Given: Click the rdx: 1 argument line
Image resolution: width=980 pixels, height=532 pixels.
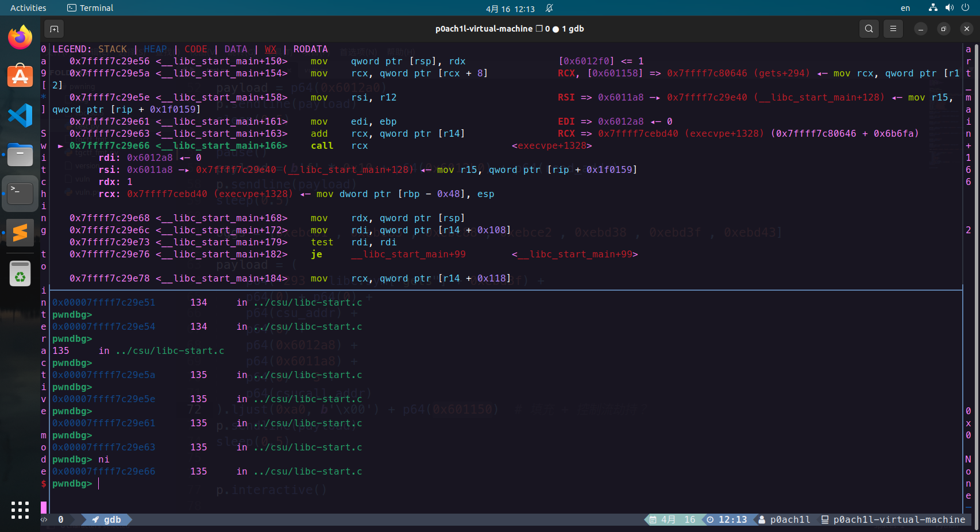Looking at the screenshot, I should pyautogui.click(x=115, y=182).
